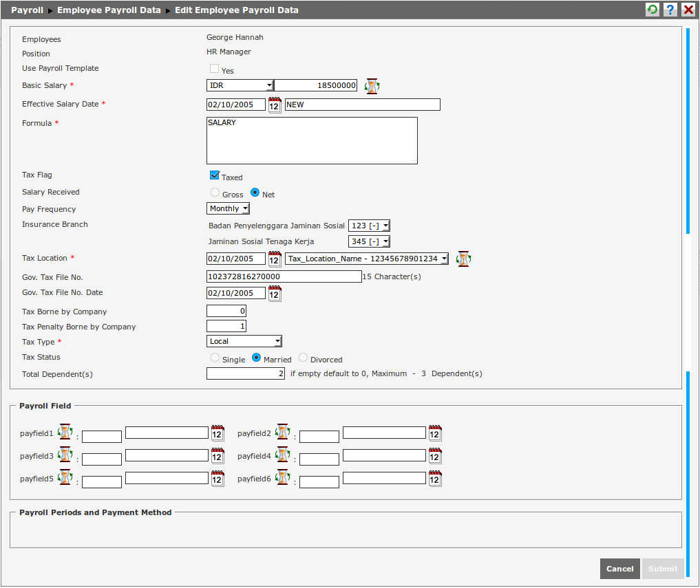The image size is (700, 588).
Task: Open Badan Penyelenggara Jaminan Sosial branch dropdown
Action: click(x=369, y=226)
